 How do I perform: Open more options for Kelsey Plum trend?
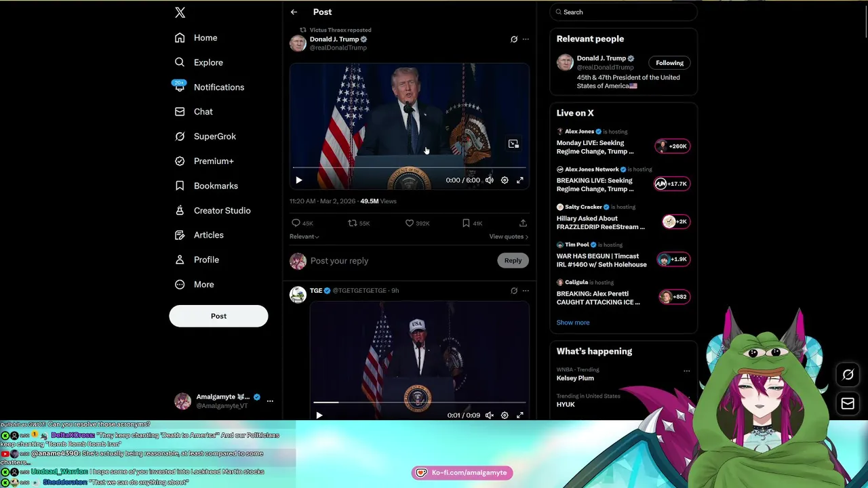point(686,371)
